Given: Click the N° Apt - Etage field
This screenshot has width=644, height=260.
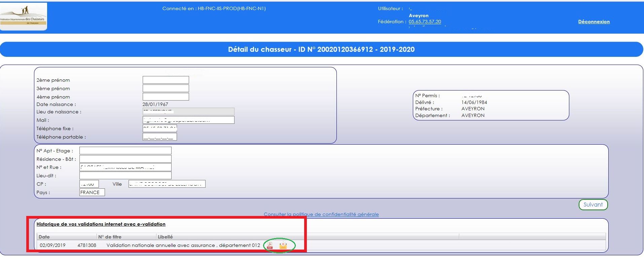Looking at the screenshot, I should point(125,151).
